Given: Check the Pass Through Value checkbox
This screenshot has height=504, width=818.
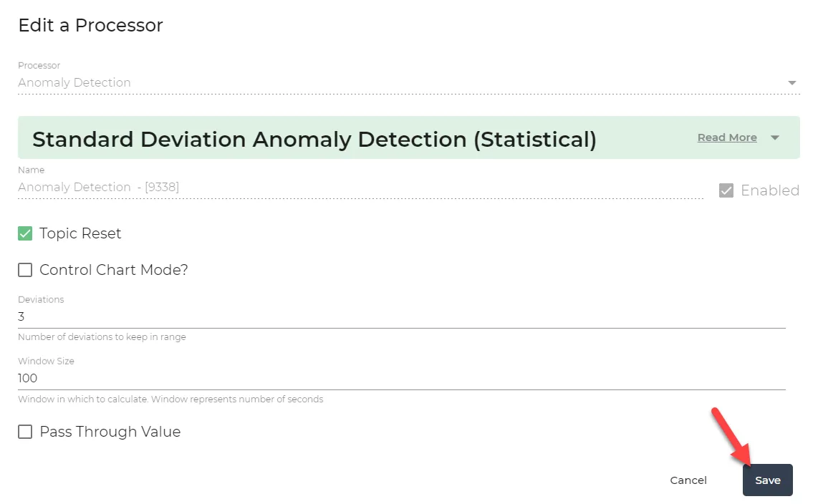Looking at the screenshot, I should 25,432.
